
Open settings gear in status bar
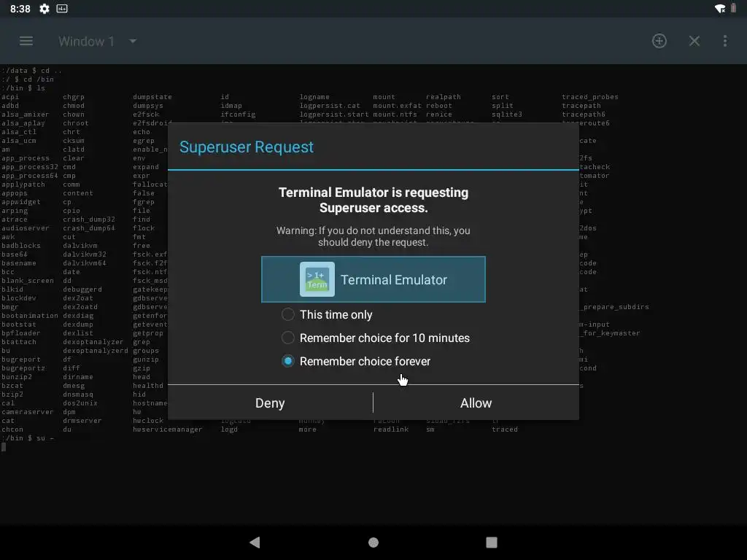point(44,9)
